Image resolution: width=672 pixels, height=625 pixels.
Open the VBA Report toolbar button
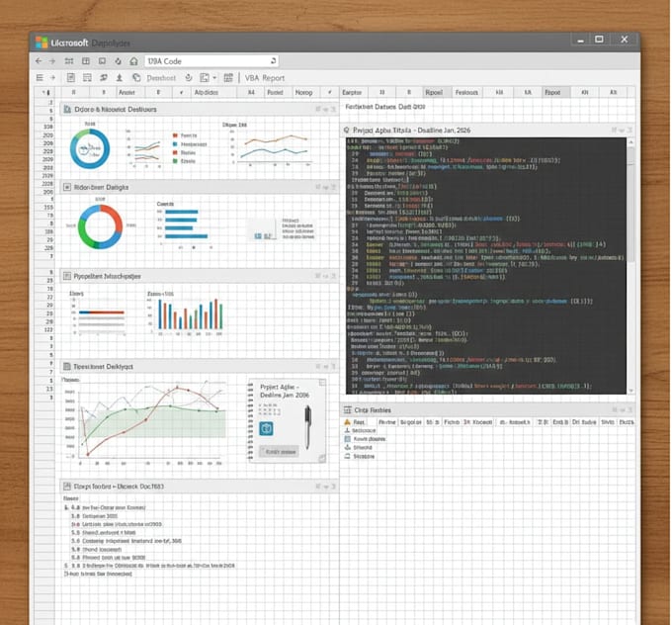click(265, 78)
